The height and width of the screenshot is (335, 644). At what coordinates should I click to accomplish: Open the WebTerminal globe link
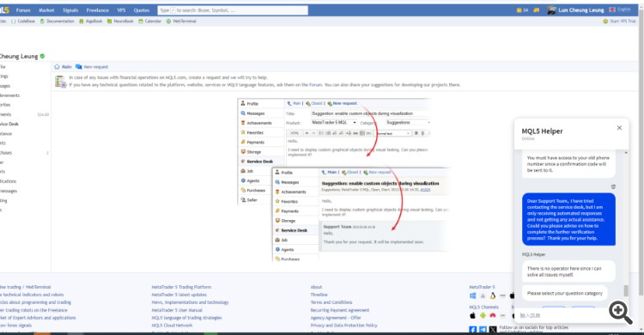(181, 21)
